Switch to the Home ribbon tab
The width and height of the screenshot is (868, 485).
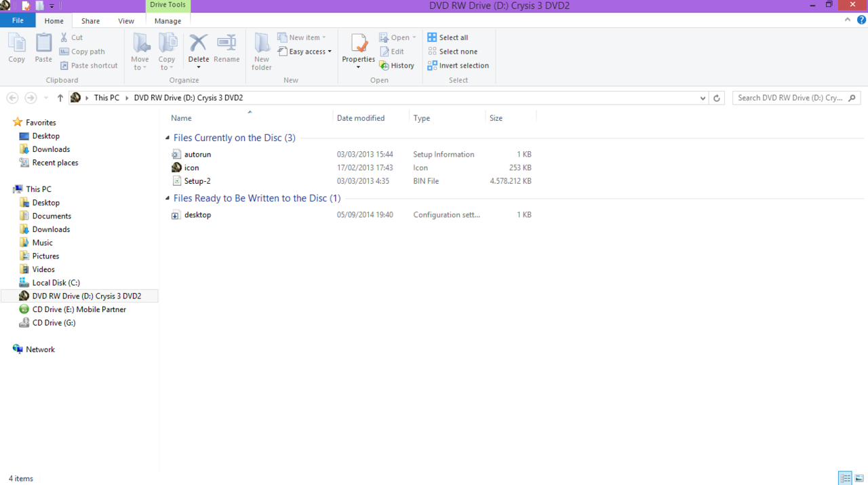(x=54, y=21)
